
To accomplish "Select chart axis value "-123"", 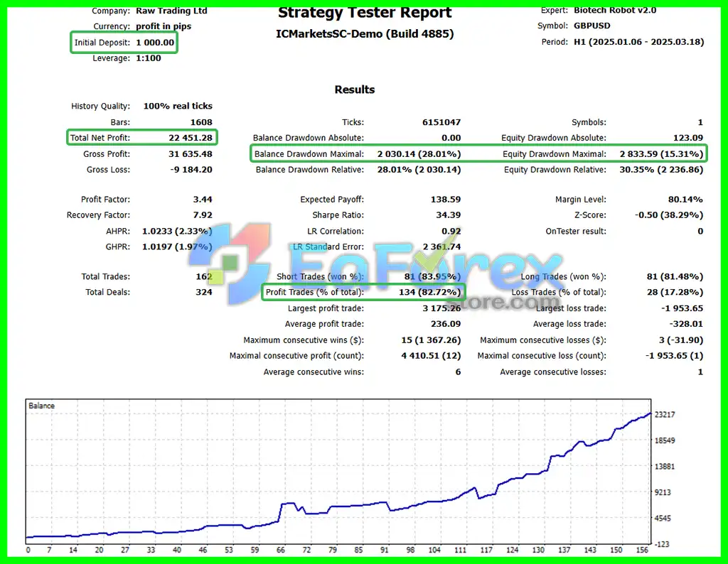I will 662,544.
